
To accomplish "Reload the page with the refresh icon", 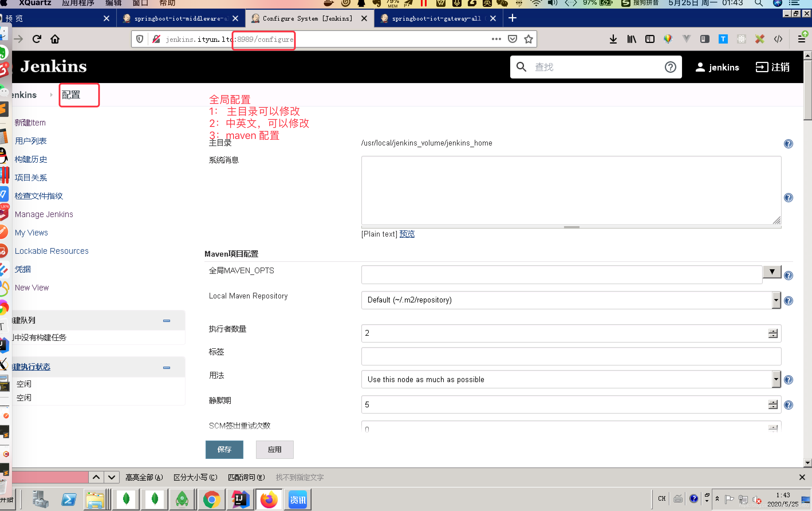I will pyautogui.click(x=37, y=39).
